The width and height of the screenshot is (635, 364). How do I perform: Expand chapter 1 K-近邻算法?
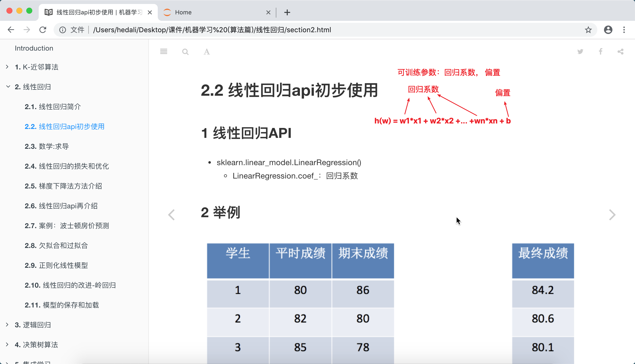coord(7,67)
